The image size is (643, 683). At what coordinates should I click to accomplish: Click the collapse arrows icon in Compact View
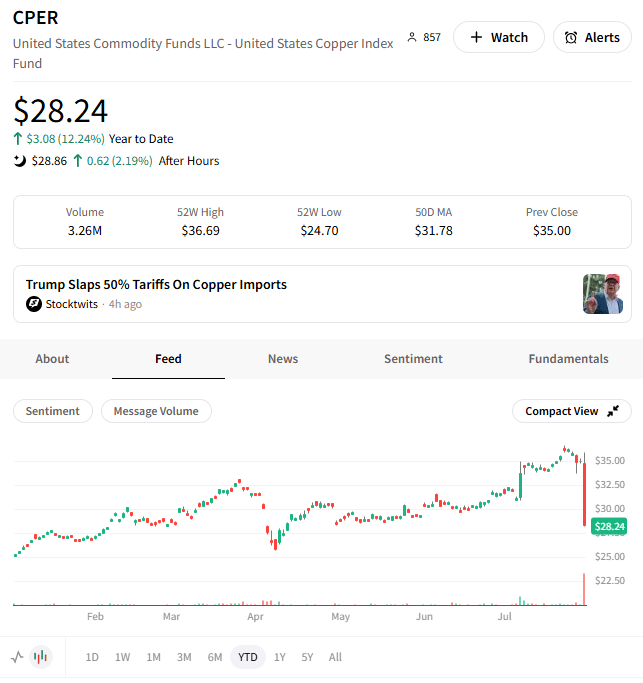pos(613,411)
